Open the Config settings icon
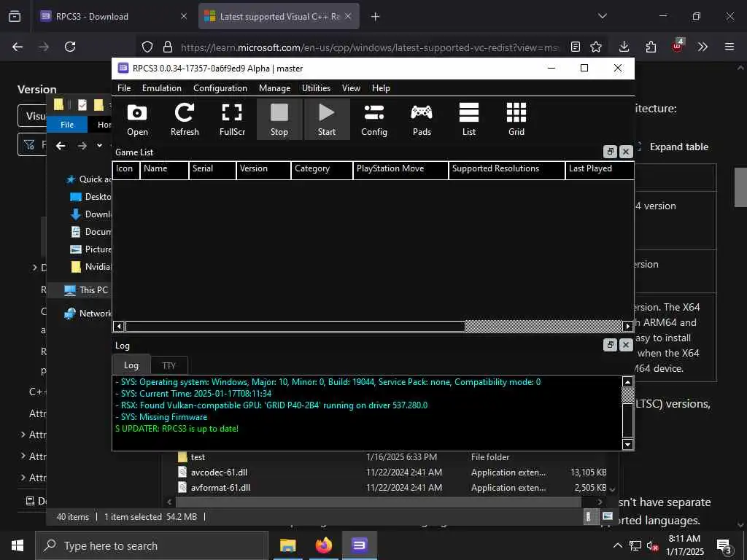747x560 pixels. [x=374, y=120]
